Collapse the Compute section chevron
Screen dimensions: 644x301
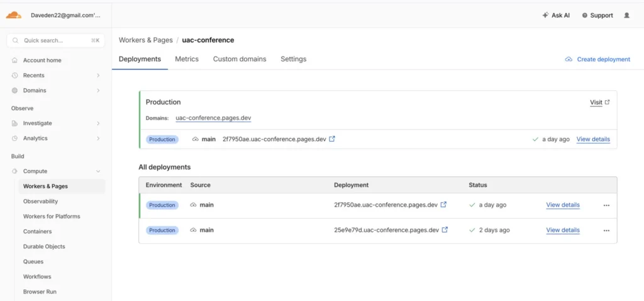point(98,171)
